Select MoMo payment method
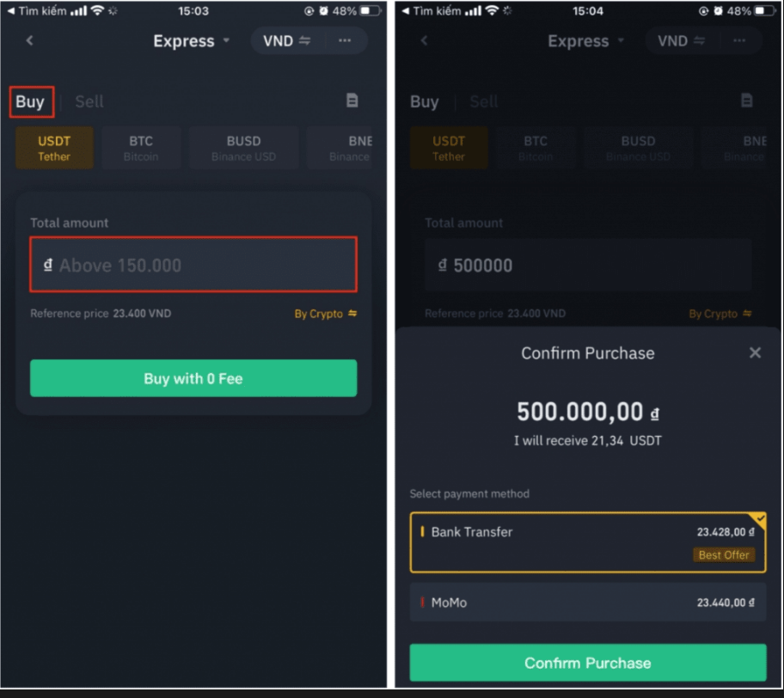This screenshot has width=784, height=698. [588, 603]
